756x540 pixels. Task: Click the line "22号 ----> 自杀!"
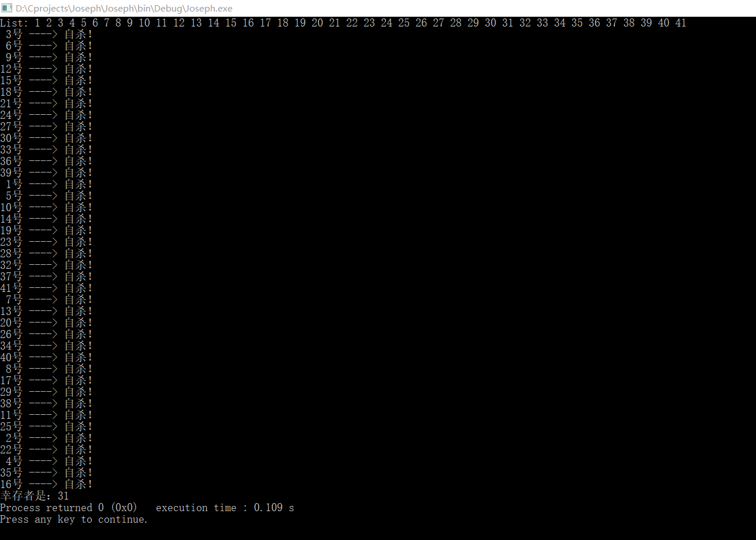(46, 449)
